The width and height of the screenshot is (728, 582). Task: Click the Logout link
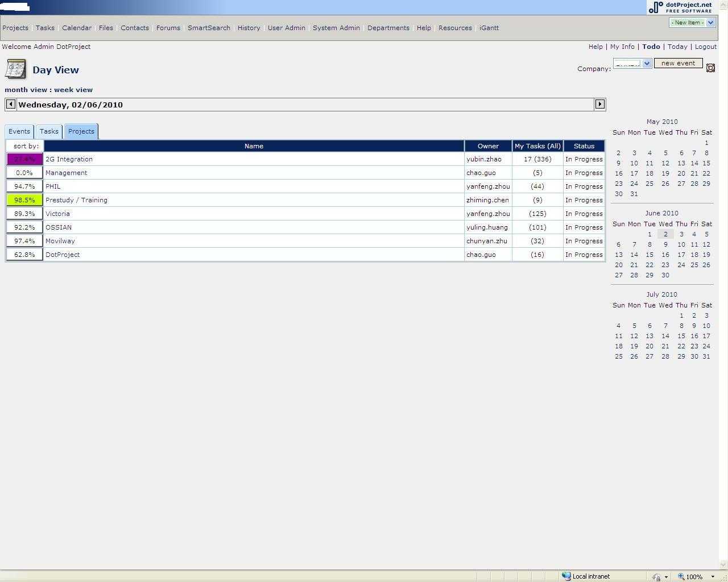coord(705,47)
